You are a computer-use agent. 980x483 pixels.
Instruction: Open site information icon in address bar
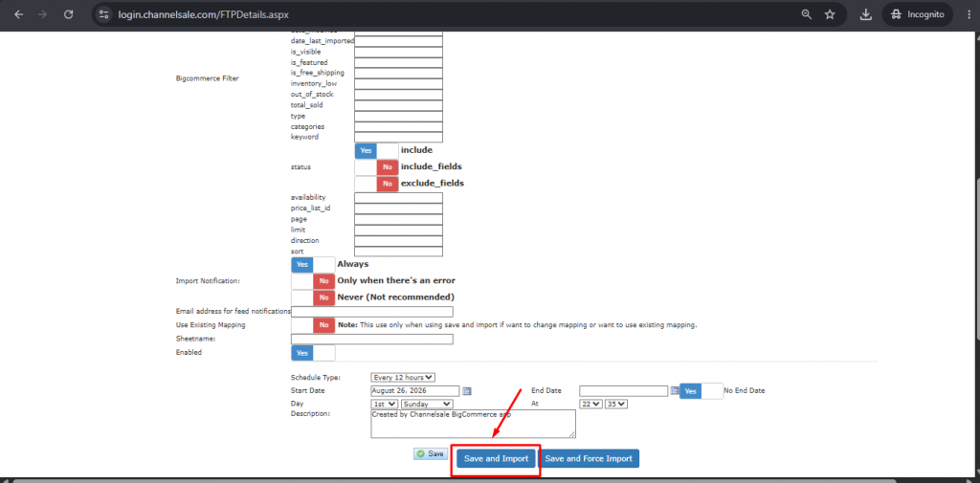point(104,13)
